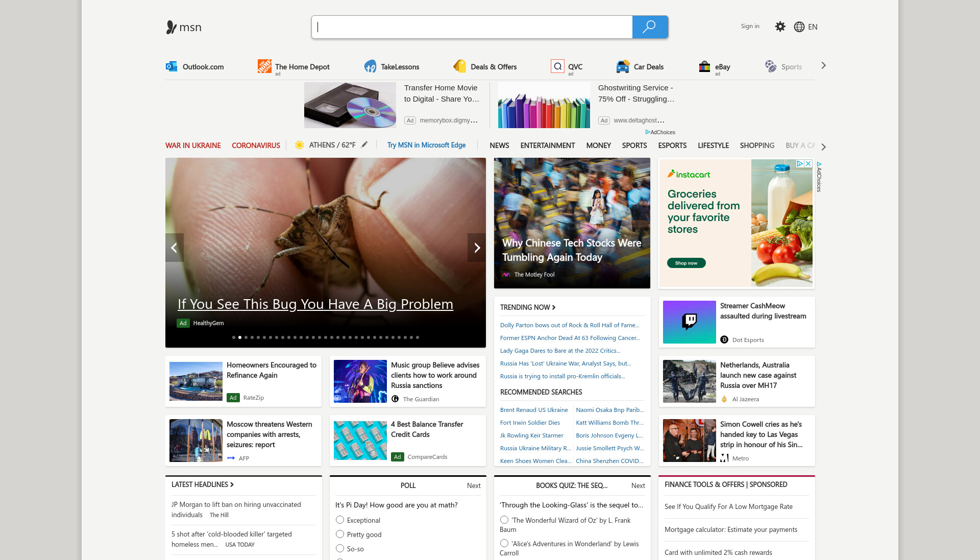Select the first carousel slide dot
980x560 pixels.
pyautogui.click(x=234, y=337)
